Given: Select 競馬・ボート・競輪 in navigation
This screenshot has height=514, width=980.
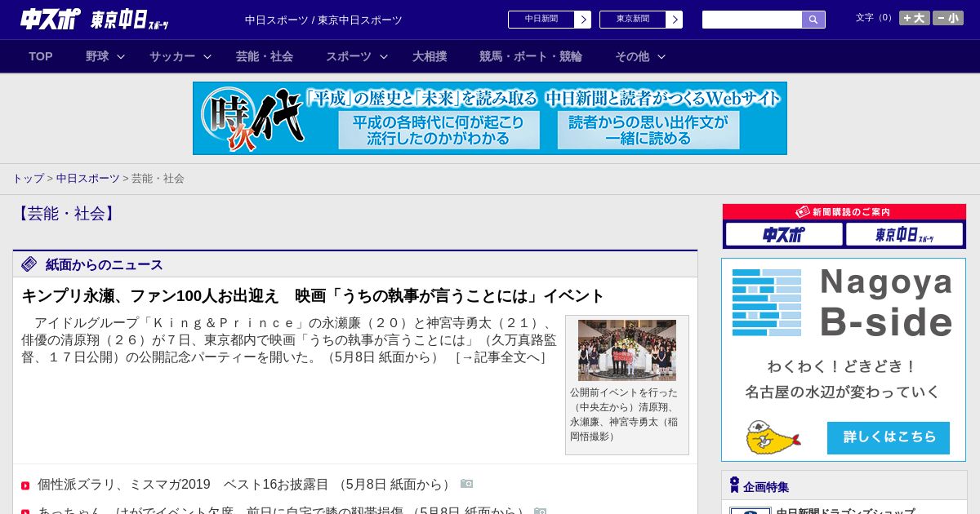Looking at the screenshot, I should coord(531,56).
